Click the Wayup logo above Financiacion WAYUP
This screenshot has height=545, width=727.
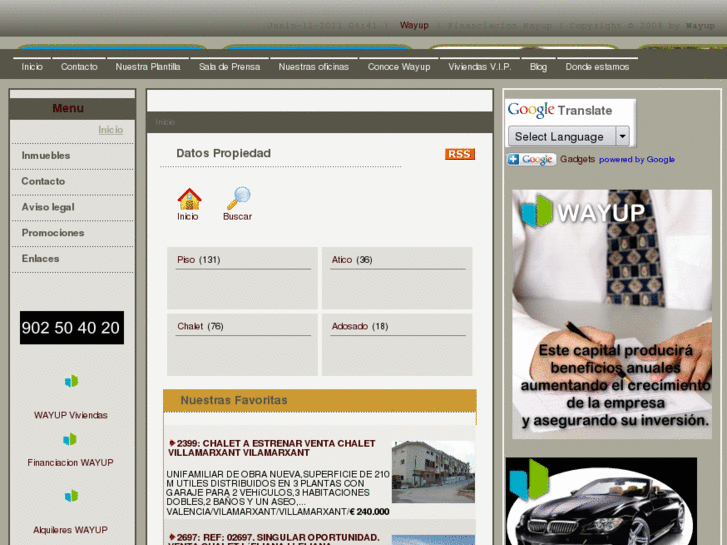click(70, 439)
